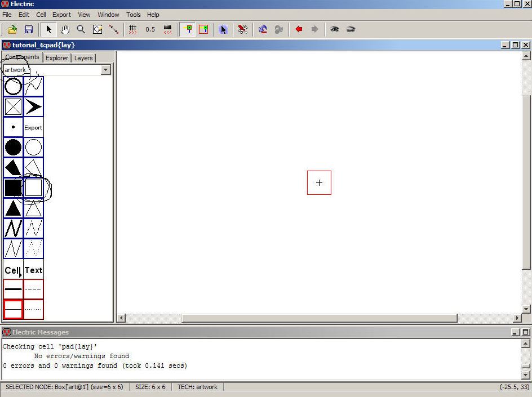This screenshot has width=532, height=397.
Task: Expand the Cell component popup
Action: [x=13, y=270]
